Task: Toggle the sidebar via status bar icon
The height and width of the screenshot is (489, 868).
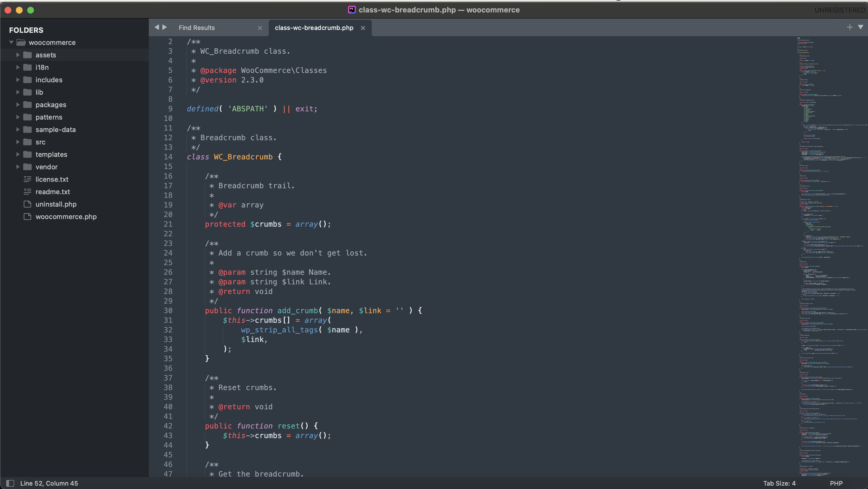Action: click(x=10, y=483)
